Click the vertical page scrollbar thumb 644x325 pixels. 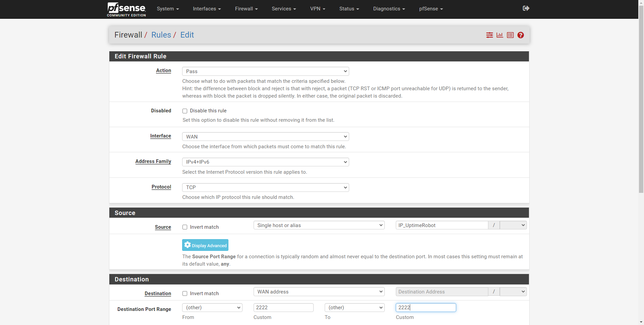click(641, 99)
